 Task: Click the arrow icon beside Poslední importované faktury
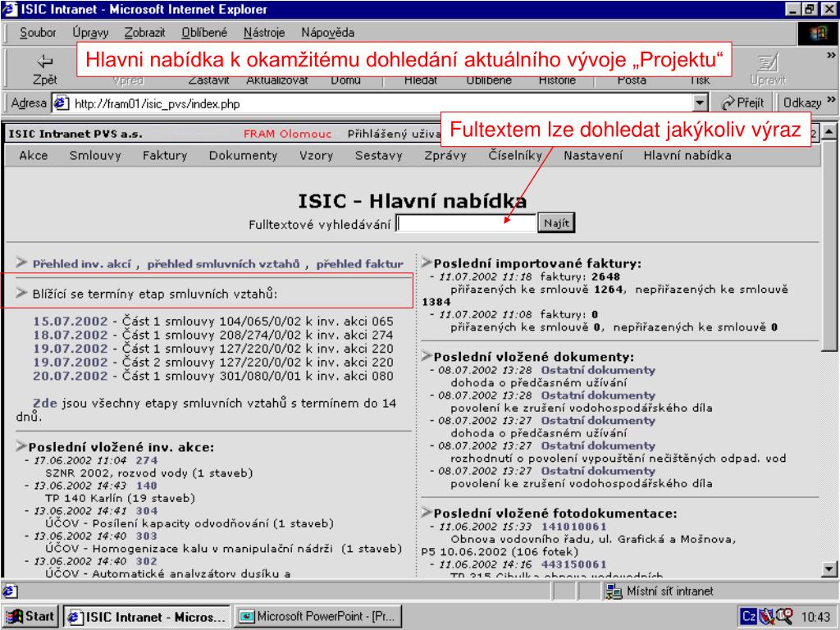click(x=427, y=262)
